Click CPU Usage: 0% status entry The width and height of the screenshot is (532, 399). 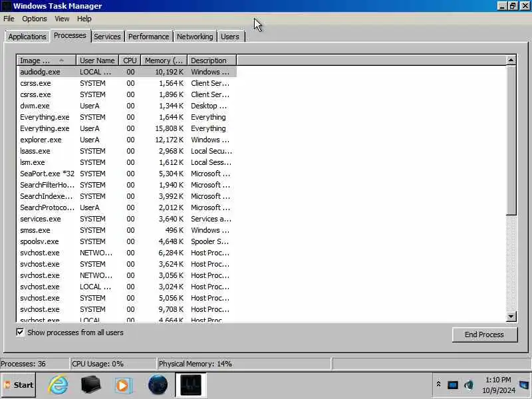(113, 364)
